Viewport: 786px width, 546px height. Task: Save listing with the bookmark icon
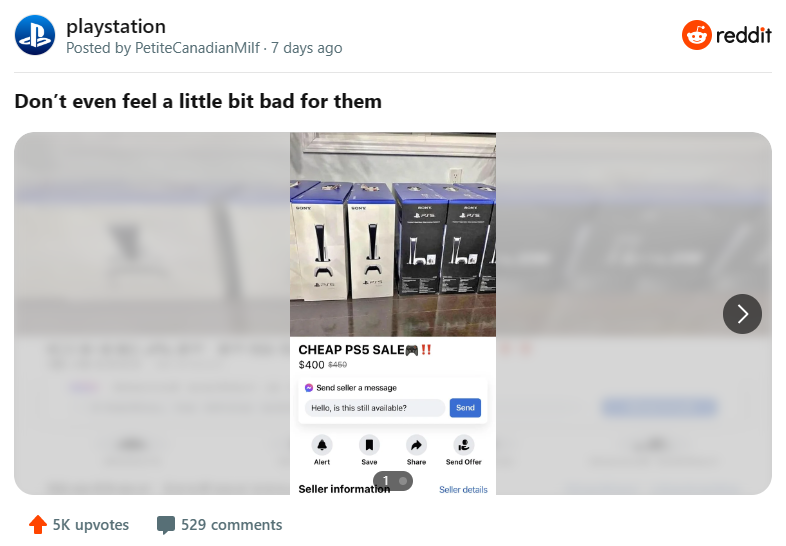click(x=369, y=445)
